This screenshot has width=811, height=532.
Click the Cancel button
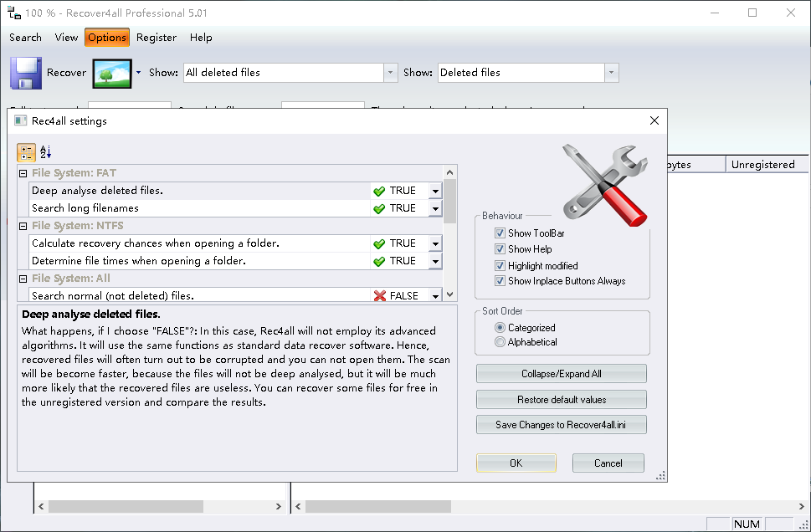pos(608,463)
